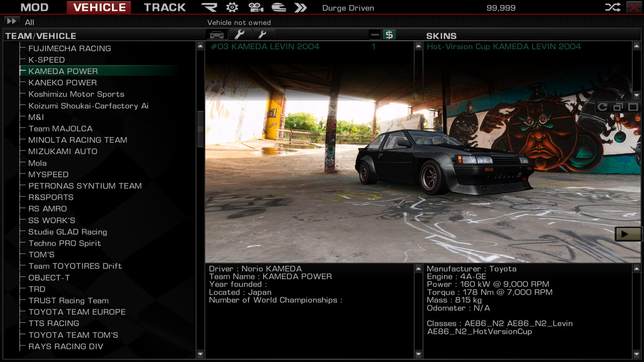
Task: Click the driver helmet icon
Action: tap(279, 7)
